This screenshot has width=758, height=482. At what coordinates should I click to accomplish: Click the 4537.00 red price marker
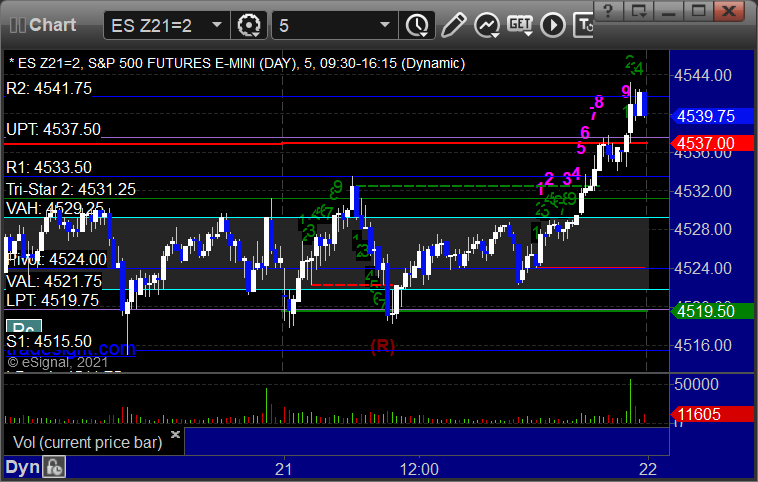tap(712, 143)
